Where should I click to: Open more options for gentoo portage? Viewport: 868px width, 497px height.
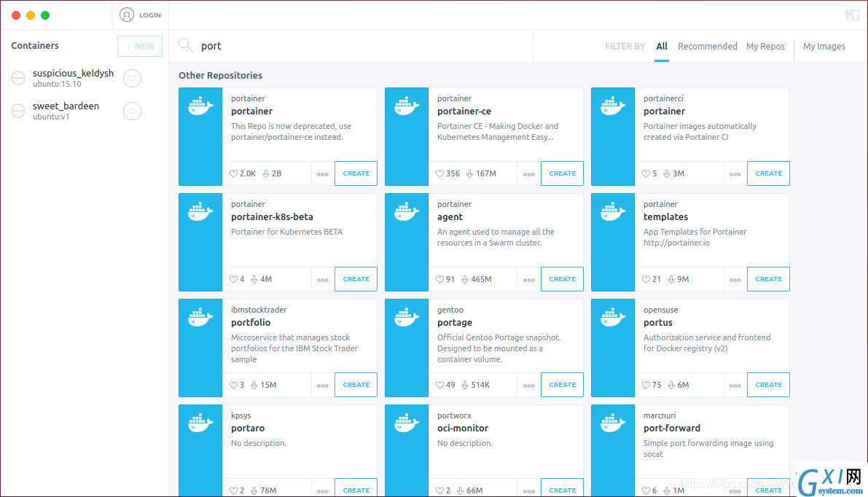pos(529,386)
